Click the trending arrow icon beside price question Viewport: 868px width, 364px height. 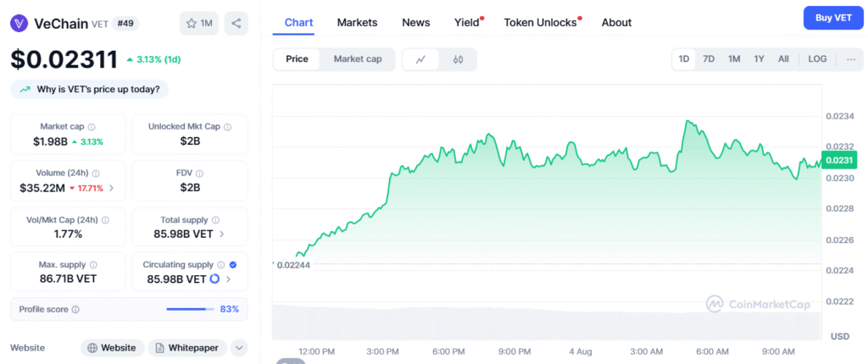(25, 89)
